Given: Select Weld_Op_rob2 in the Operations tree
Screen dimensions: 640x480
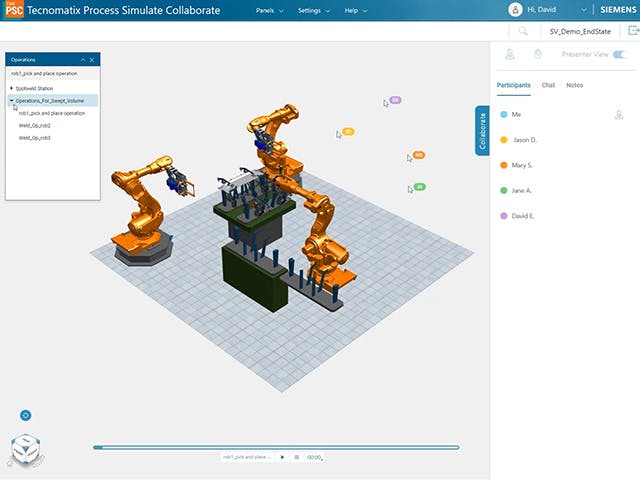Looking at the screenshot, I should click(35, 126).
